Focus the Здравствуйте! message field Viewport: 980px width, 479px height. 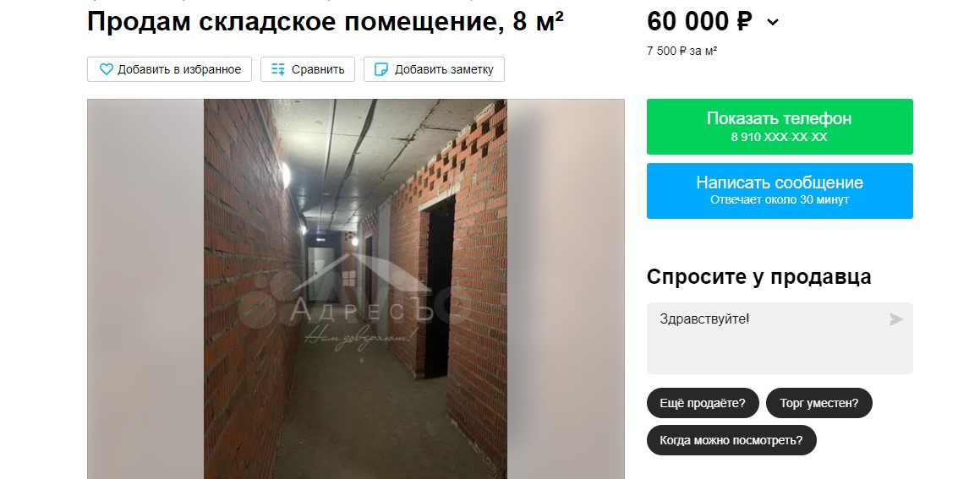pos(780,338)
